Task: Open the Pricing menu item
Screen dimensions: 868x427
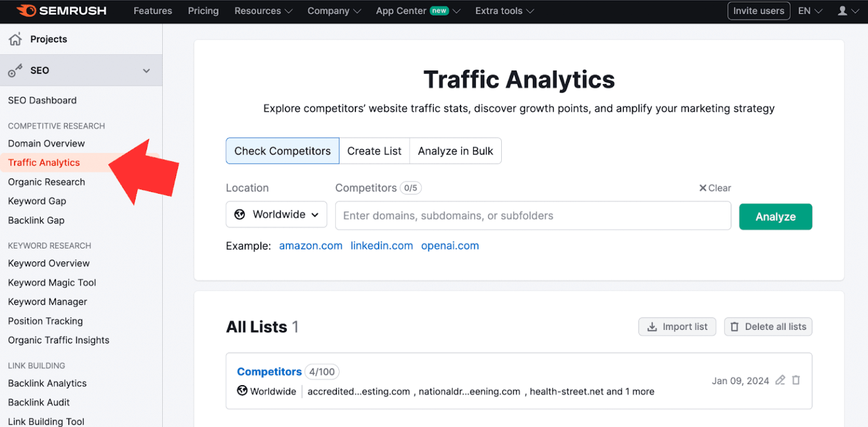Action: click(x=203, y=11)
